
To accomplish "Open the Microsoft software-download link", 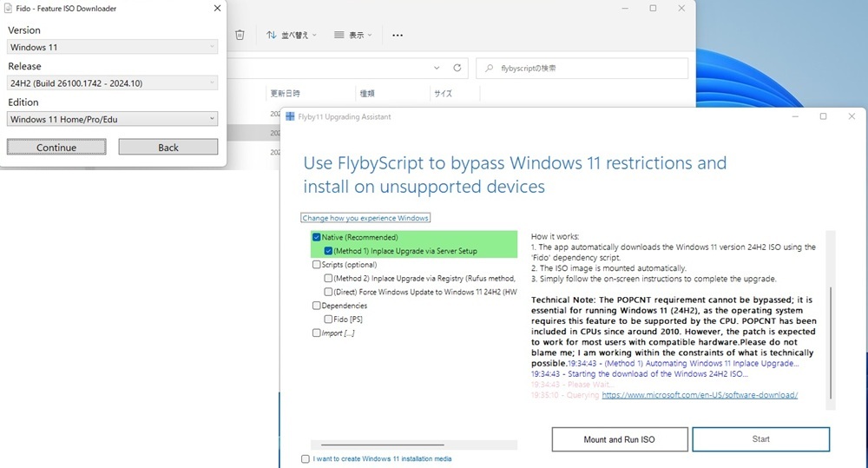I will 700,395.
